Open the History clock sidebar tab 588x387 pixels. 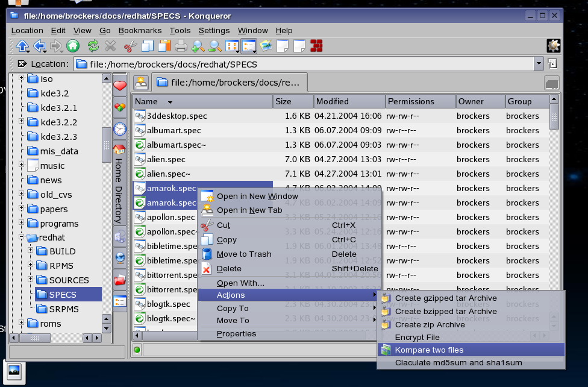click(120, 130)
